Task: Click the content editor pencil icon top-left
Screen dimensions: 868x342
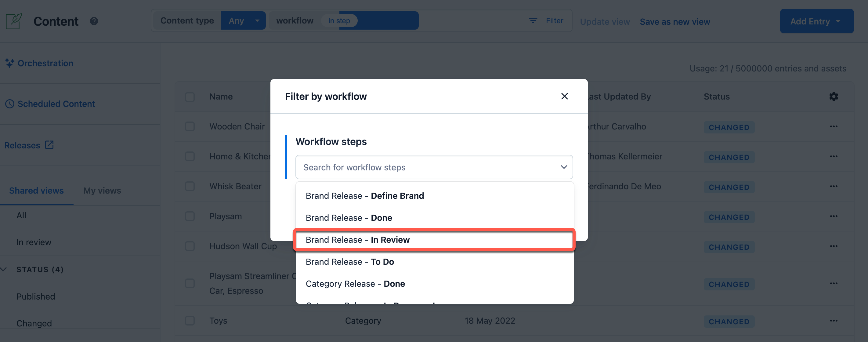Action: coord(13,20)
